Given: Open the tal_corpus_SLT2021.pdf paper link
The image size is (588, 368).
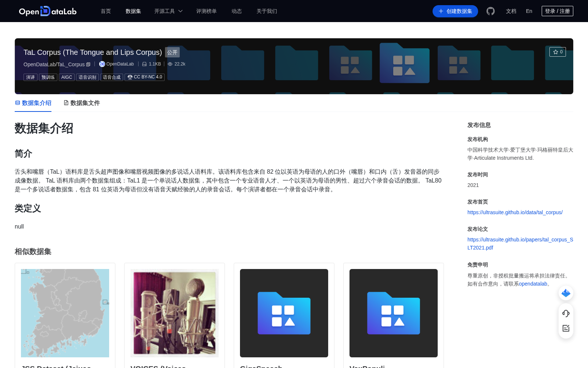Looking at the screenshot, I should 520,244.
